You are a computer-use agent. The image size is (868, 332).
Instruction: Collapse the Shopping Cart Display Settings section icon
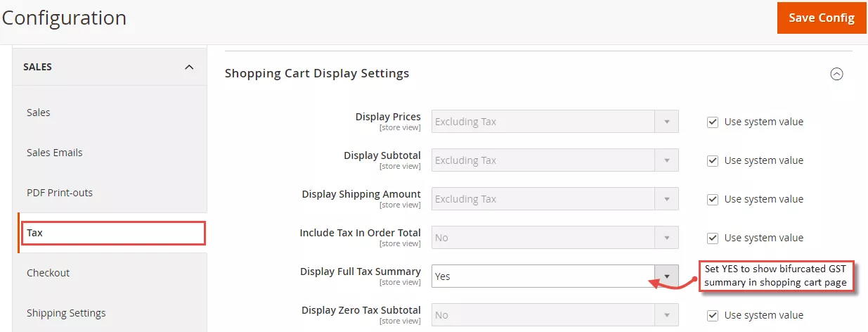(836, 74)
